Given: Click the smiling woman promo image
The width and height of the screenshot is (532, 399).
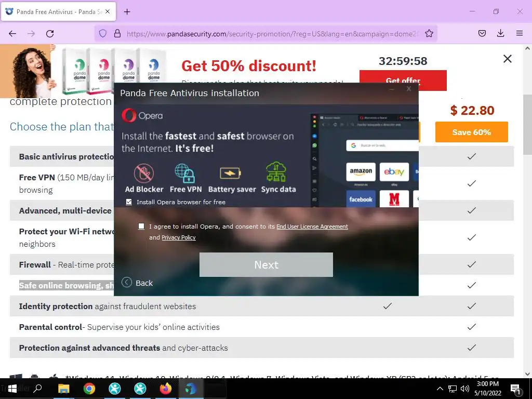Looking at the screenshot, I should coord(28,71).
